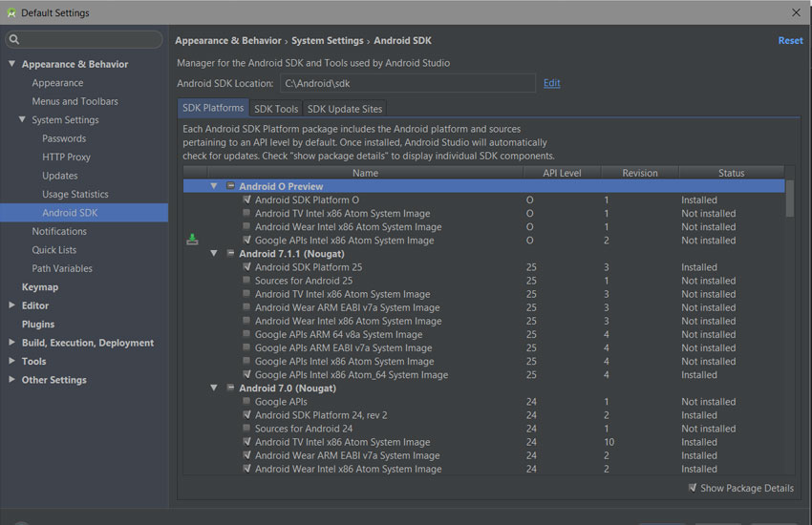
Task: Open Usage Statistics settings
Action: (x=75, y=195)
